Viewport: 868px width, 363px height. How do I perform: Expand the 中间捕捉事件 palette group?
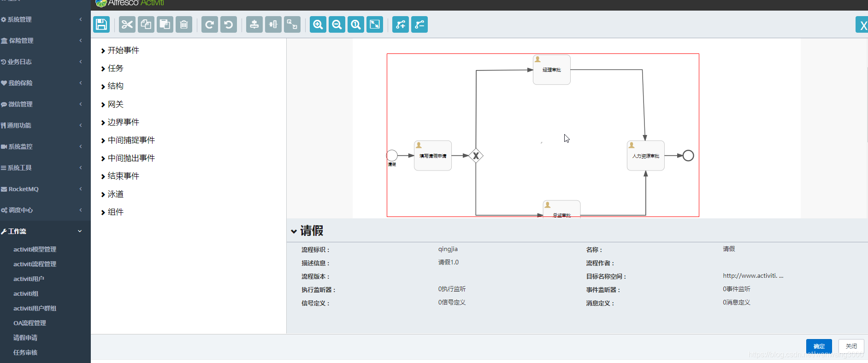[x=128, y=140]
